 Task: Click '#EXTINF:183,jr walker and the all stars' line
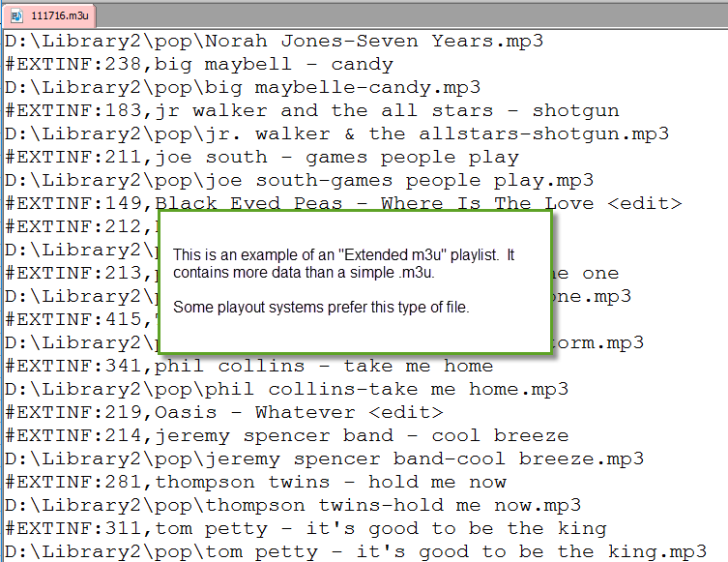coord(312,110)
